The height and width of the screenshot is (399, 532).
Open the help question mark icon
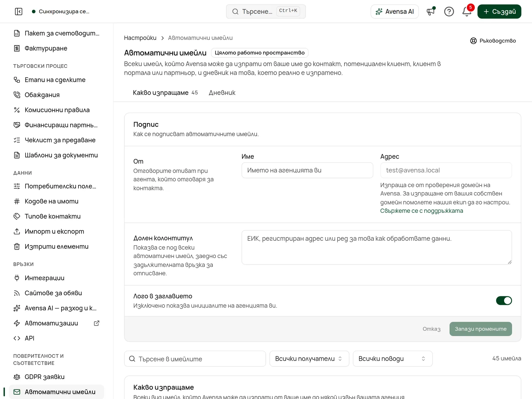[x=449, y=12]
